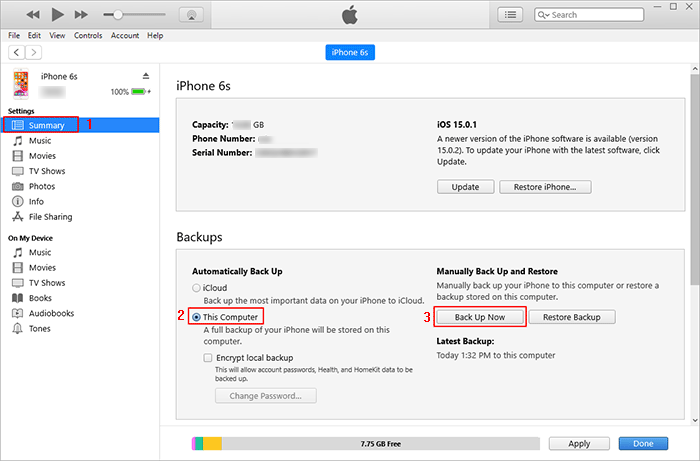This screenshot has height=461, width=700.
Task: Select the Photos camera icon
Action: (17, 186)
